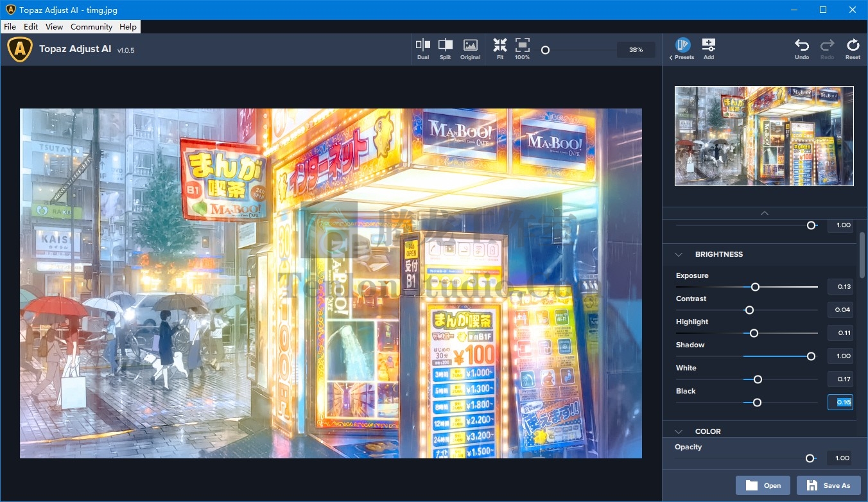Click the White value field 0.17
Viewport: 868px width, 502px height.
pyautogui.click(x=840, y=379)
